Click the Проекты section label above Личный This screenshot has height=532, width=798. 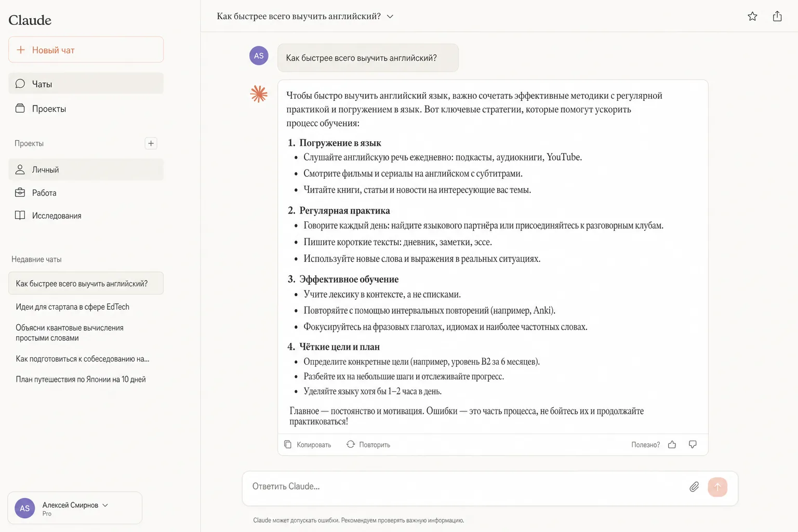click(x=29, y=143)
